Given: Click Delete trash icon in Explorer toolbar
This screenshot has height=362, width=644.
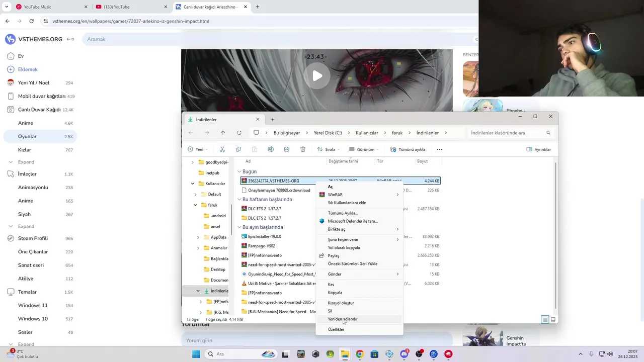Looking at the screenshot, I should [x=303, y=149].
